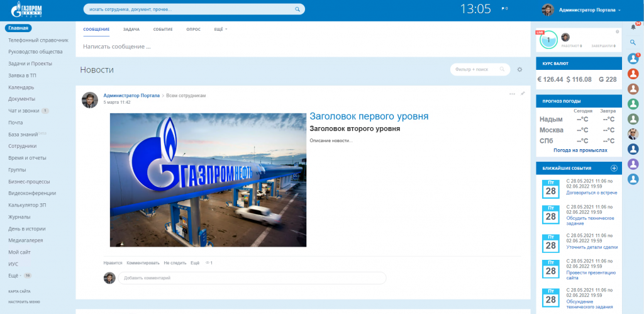Switch to the Опрос tab
Screen dimensions: 644x314
193,29
